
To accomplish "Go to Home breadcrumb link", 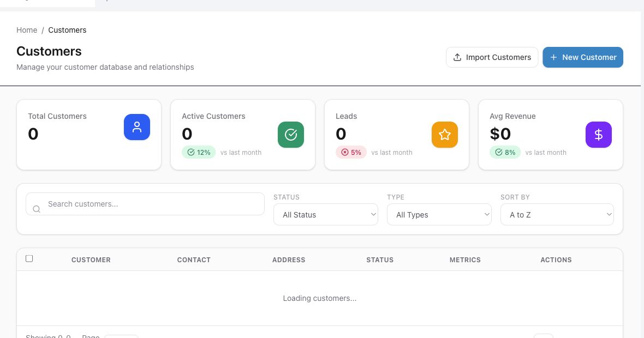I will coord(27,30).
